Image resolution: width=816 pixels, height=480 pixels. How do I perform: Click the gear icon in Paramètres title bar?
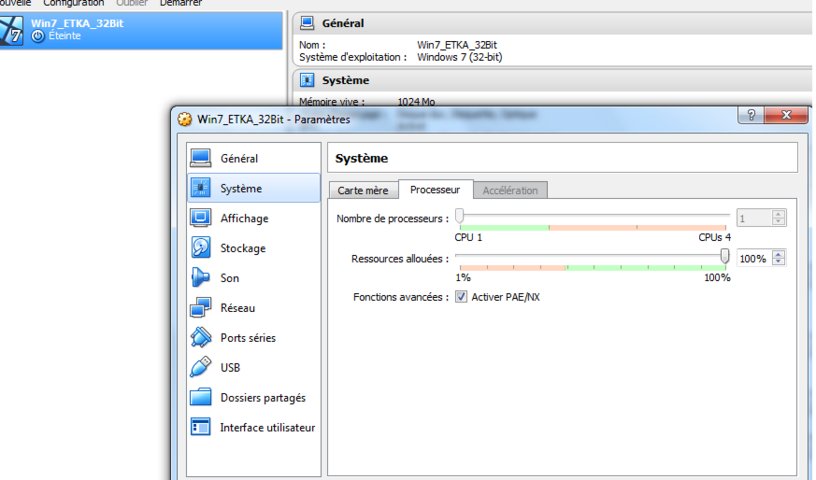185,119
